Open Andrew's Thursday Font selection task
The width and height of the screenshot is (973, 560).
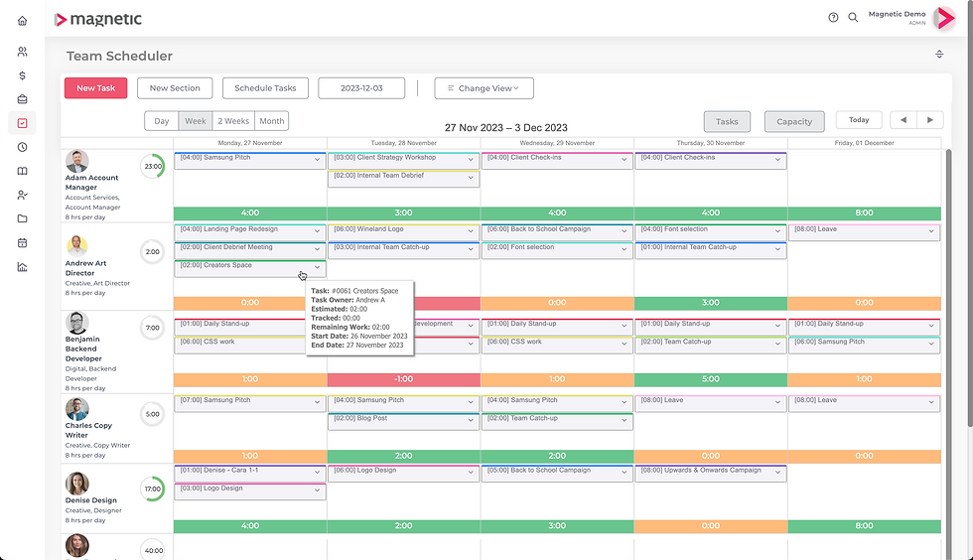pyautogui.click(x=711, y=231)
